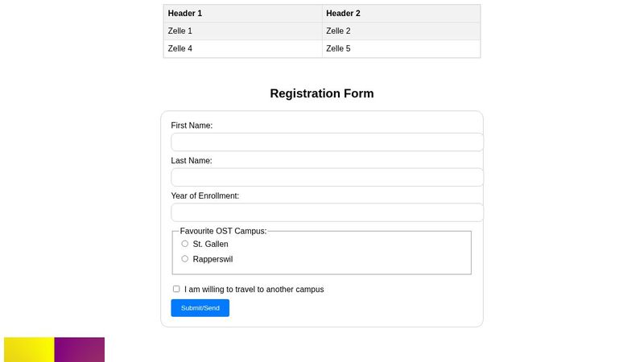Click the Registration Form heading
The image size is (644, 362).
[322, 93]
